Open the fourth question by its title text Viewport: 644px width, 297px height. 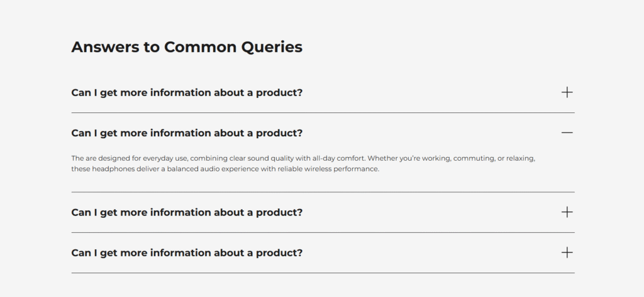click(x=187, y=253)
